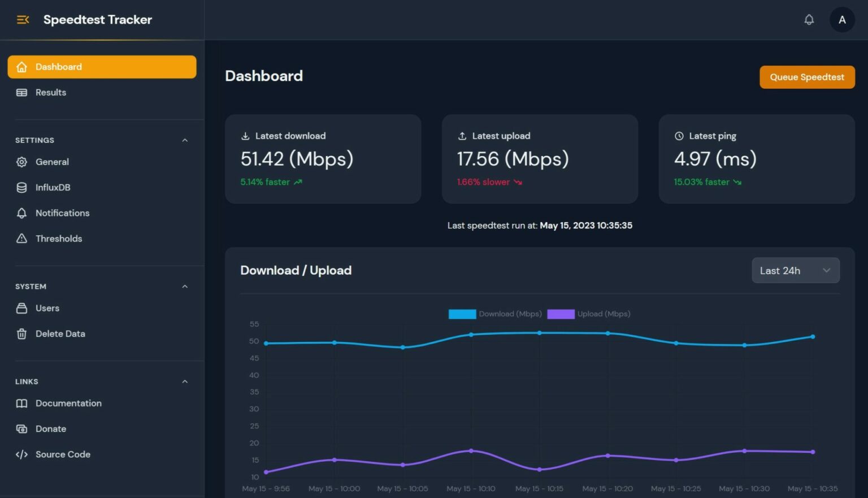Select the InfluxDB database icon

tap(21, 187)
